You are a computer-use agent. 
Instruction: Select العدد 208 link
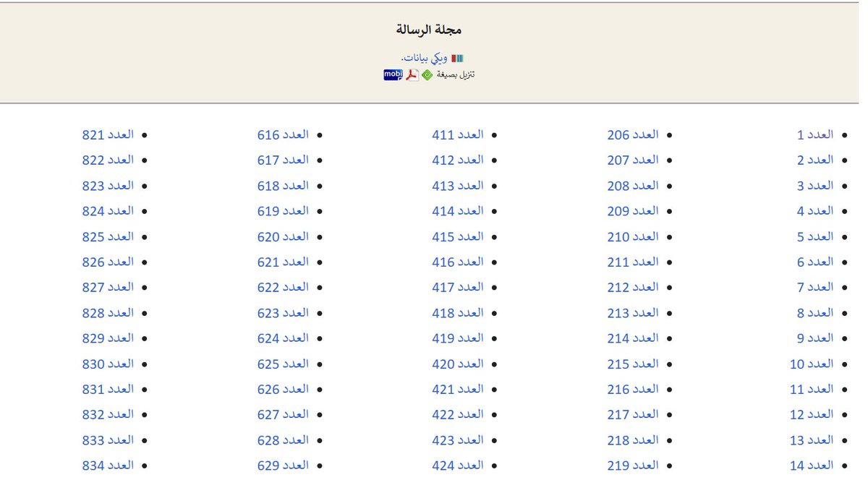click(x=633, y=186)
